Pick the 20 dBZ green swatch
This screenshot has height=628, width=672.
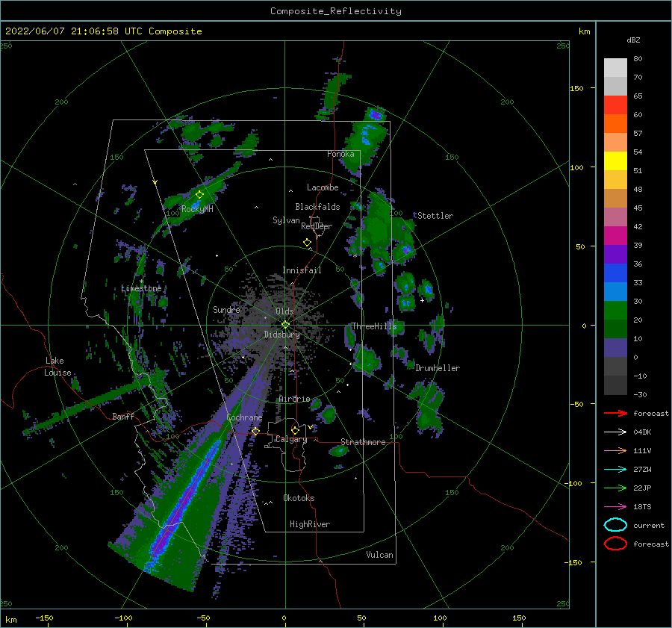[615, 310]
